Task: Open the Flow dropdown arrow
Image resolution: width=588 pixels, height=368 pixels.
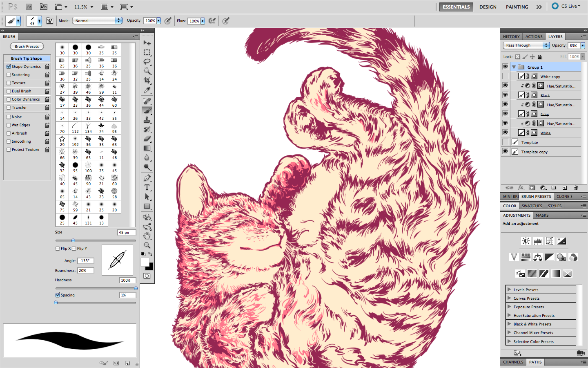Action: point(203,21)
